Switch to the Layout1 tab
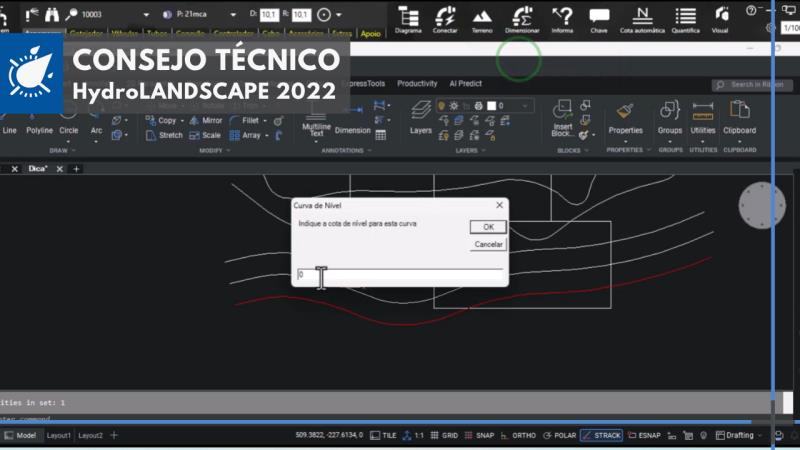 [x=59, y=435]
